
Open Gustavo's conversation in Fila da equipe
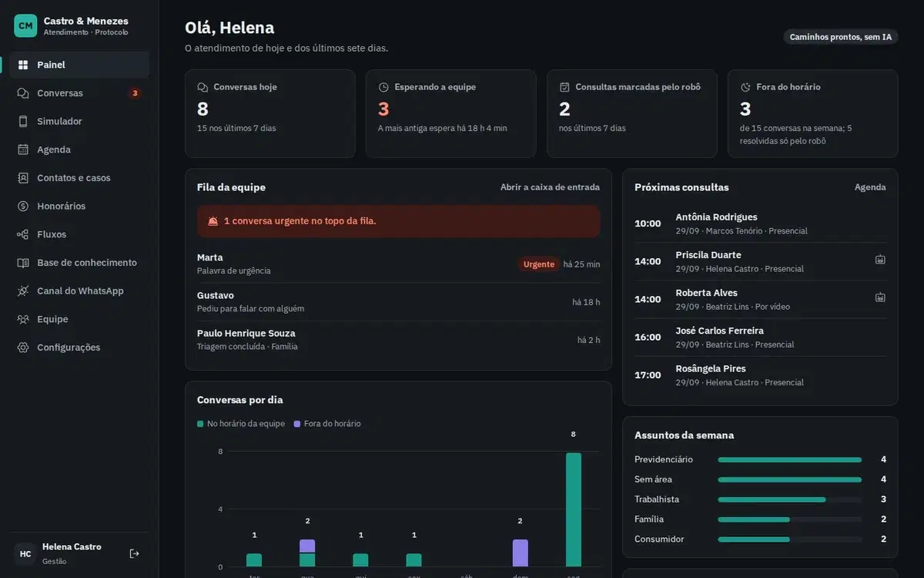[398, 302]
